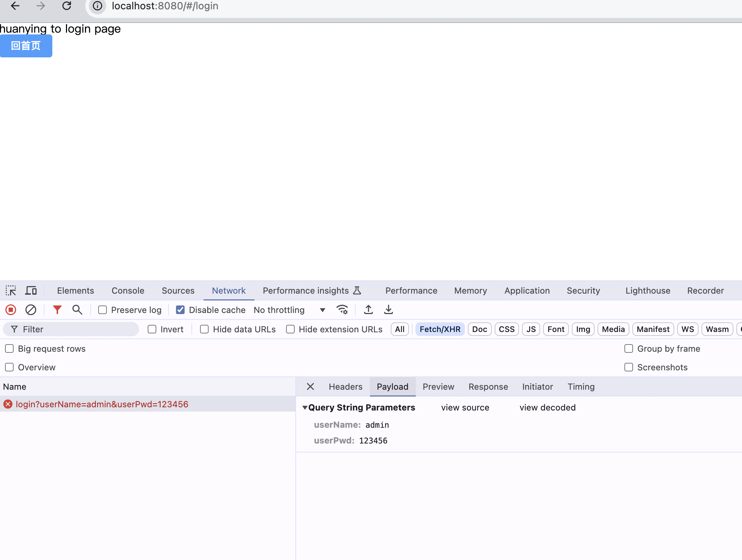Activate the inspect element selector icon

coord(11,290)
